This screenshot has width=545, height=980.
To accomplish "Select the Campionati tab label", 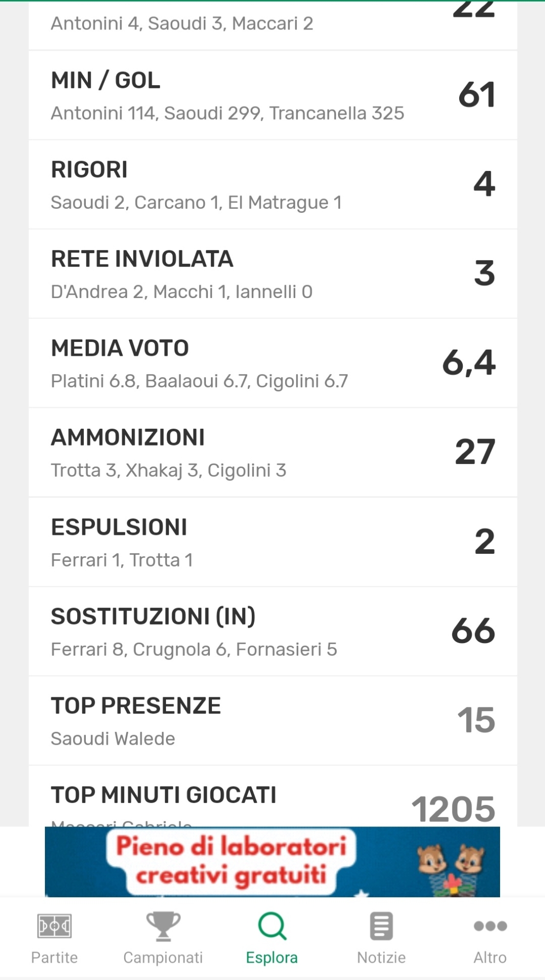I will 163,958.
